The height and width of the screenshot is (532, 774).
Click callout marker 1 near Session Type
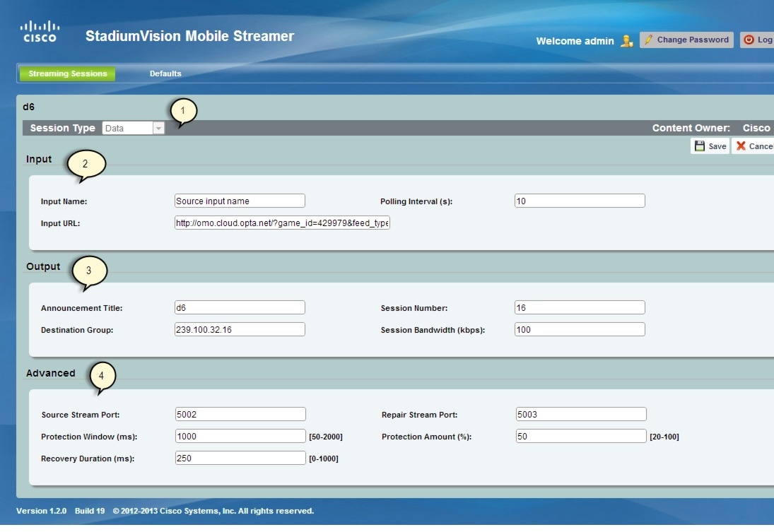pyautogui.click(x=182, y=111)
